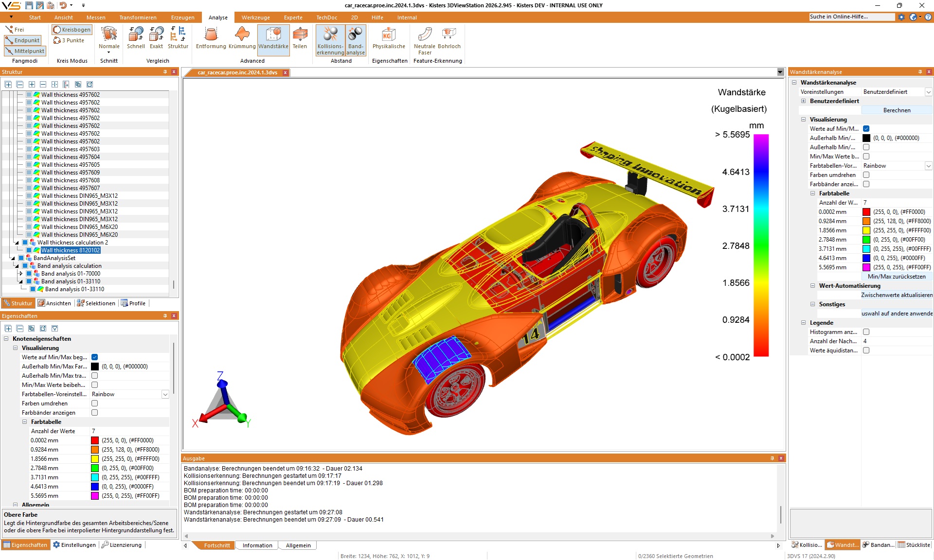The width and height of the screenshot is (934, 560).
Task: Collapse the Legende section
Action: click(x=804, y=323)
